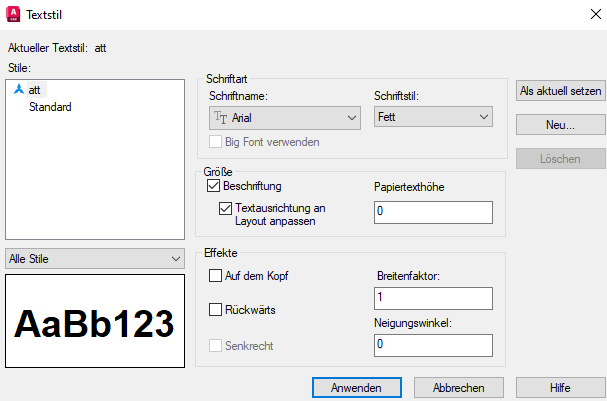Create a new style with Neu...
The width and height of the screenshot is (607, 401).
pos(561,125)
